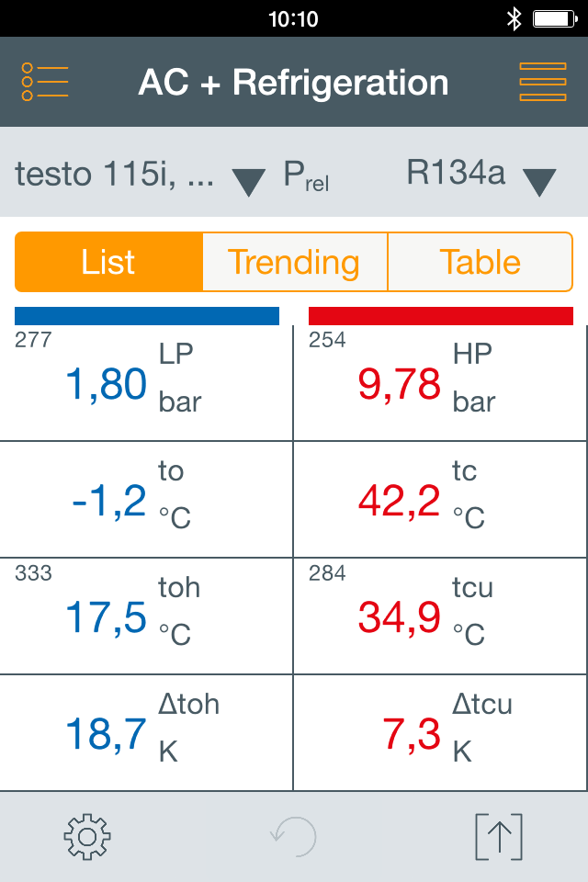This screenshot has width=588, height=882.
Task: Switch to the Trending view
Action: click(x=294, y=262)
